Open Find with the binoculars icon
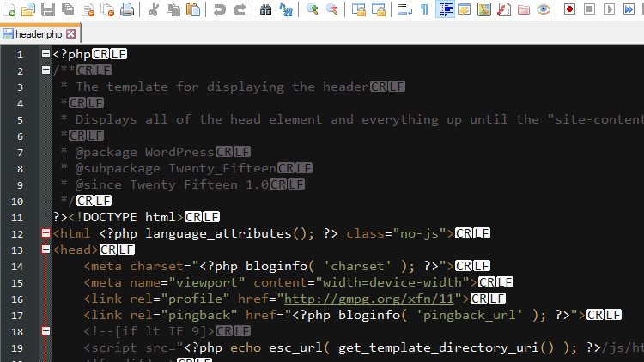 coord(265,9)
